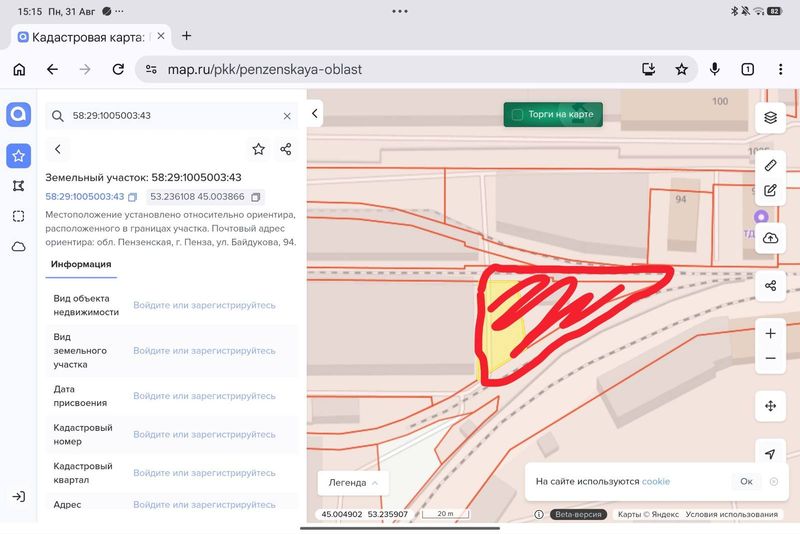
Task: Open the browser home page
Action: [x=19, y=69]
